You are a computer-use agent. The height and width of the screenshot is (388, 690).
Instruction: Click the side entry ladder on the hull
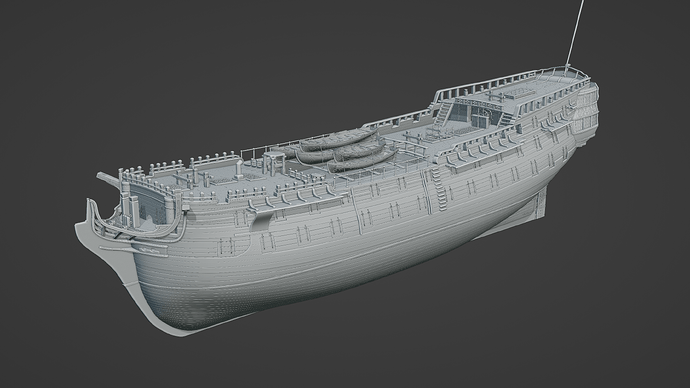[x=439, y=188]
